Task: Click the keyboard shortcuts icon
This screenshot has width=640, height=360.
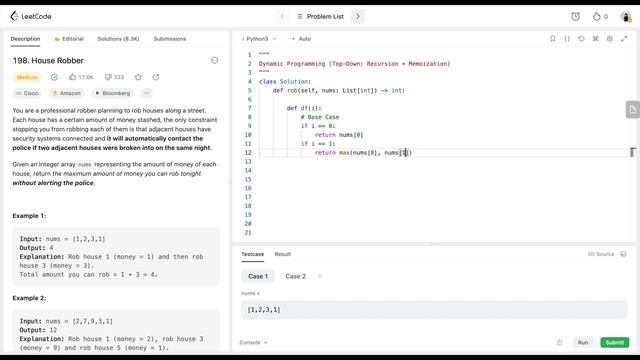Action: tap(596, 39)
